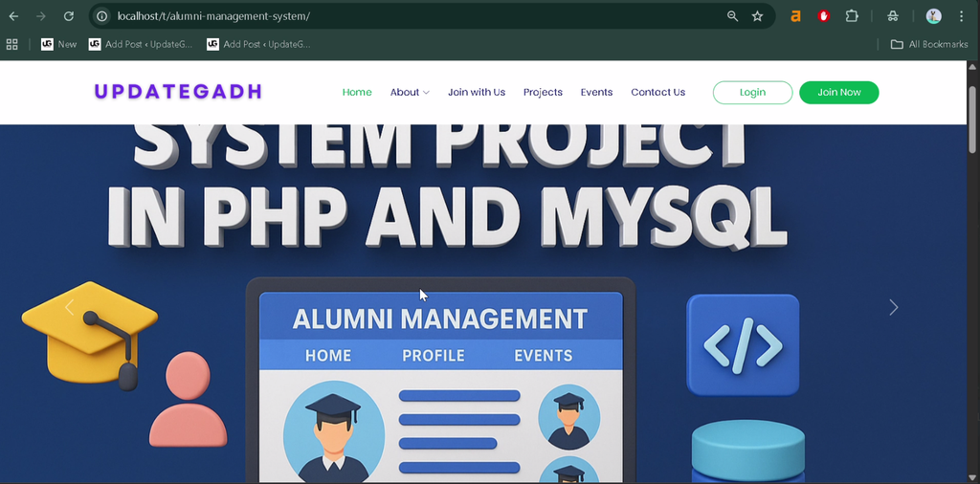View site information icon in address bar
The image size is (980, 484).
click(x=101, y=16)
